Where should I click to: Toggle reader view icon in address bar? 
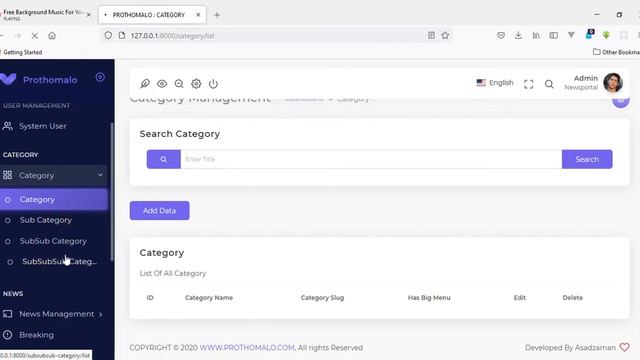[x=431, y=36]
